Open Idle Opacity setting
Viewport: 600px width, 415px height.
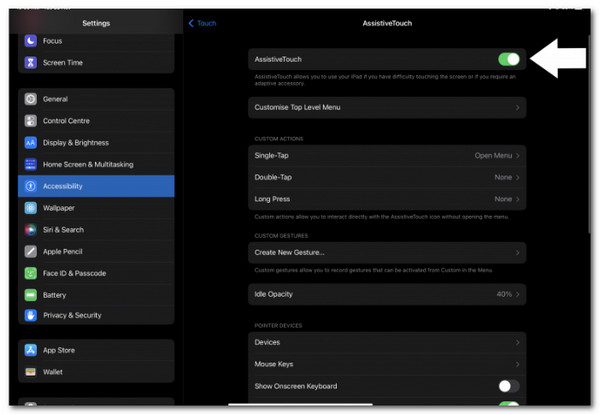click(x=387, y=294)
